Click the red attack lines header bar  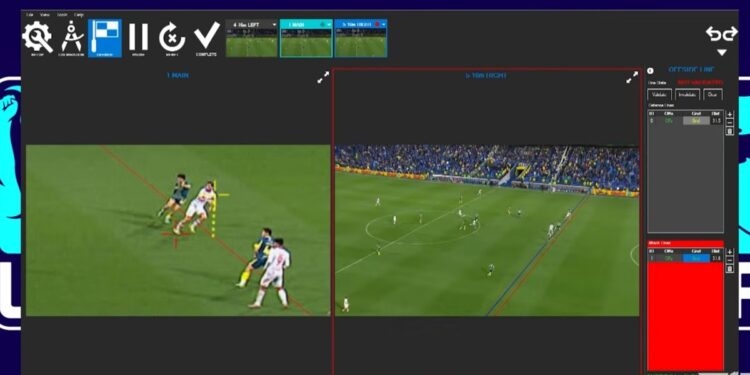pos(685,243)
